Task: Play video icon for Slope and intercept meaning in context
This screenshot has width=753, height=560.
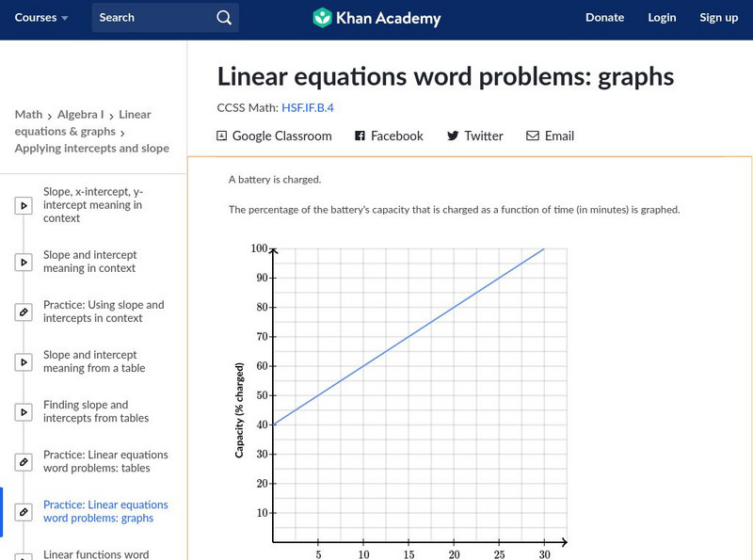Action: click(x=24, y=262)
